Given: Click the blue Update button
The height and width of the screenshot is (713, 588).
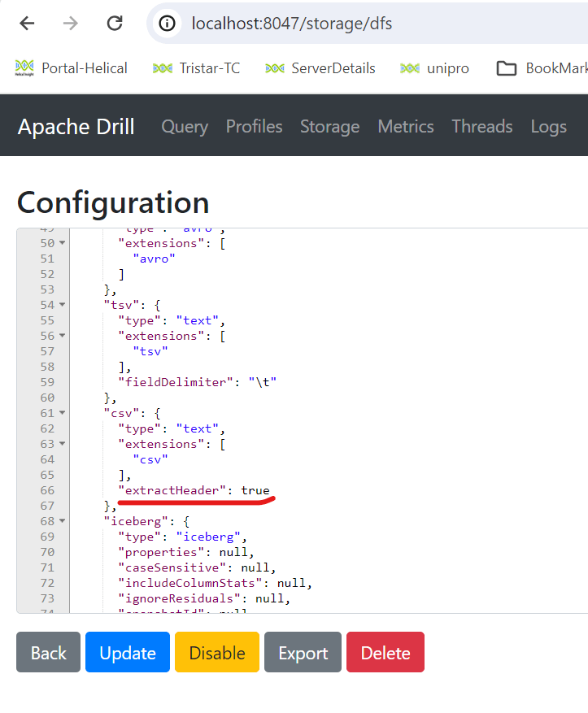Looking at the screenshot, I should click(x=128, y=652).
